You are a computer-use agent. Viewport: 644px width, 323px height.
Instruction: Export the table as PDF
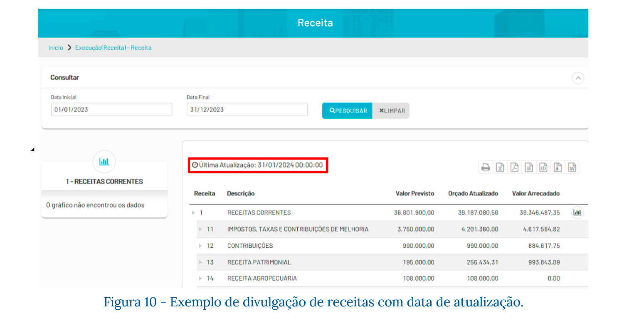click(x=514, y=168)
